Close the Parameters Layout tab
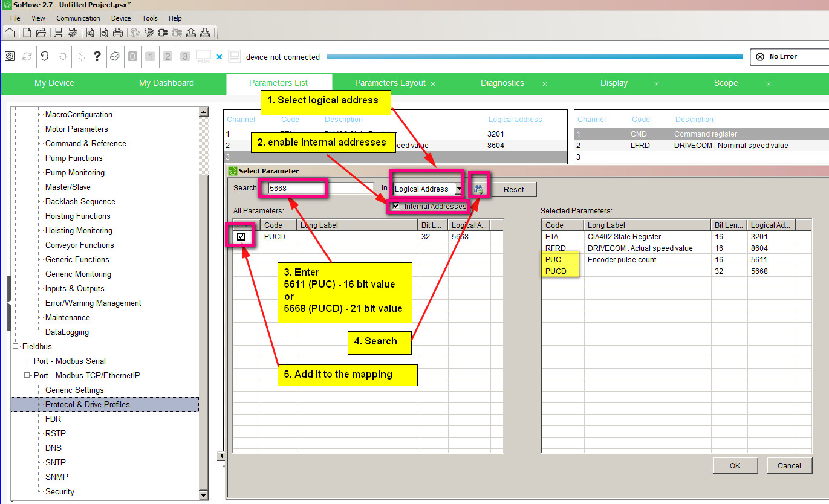The width and height of the screenshot is (829, 504). click(x=433, y=85)
